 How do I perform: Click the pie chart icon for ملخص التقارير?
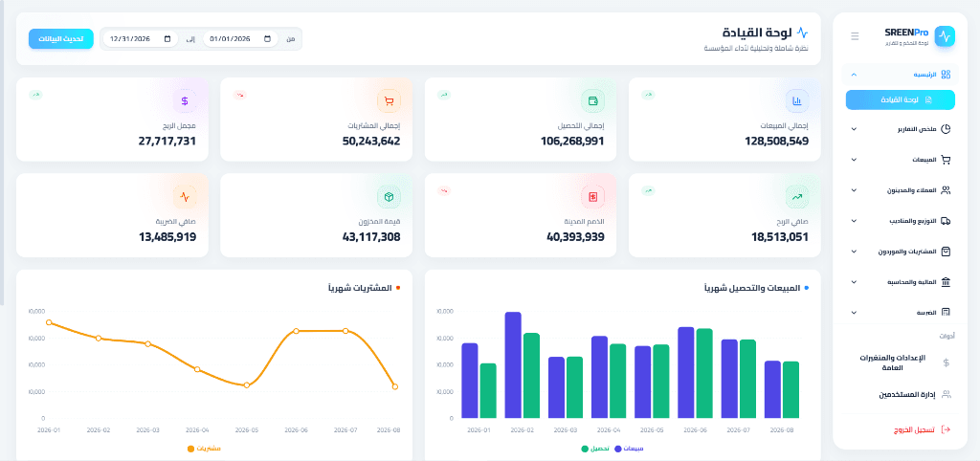[946, 129]
